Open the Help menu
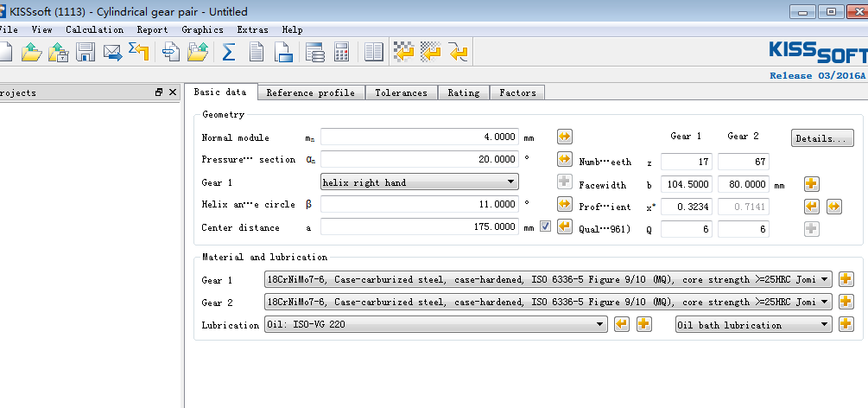The width and height of the screenshot is (868, 408). 292,30
